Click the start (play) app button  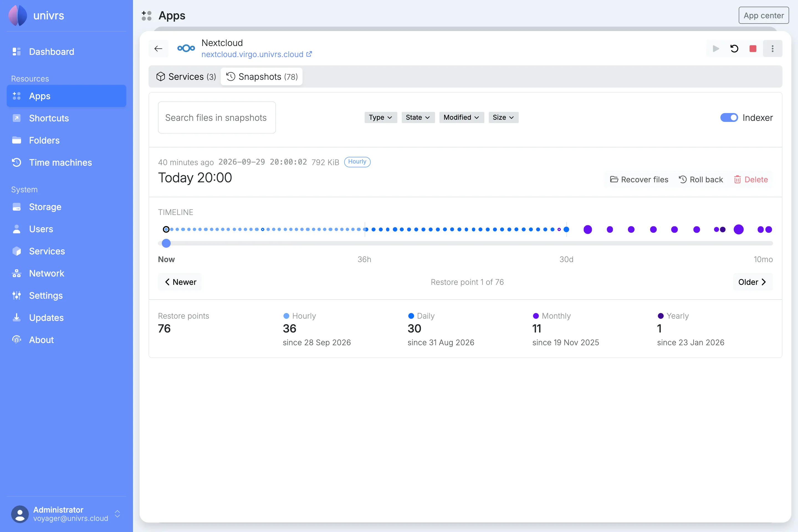coord(716,48)
